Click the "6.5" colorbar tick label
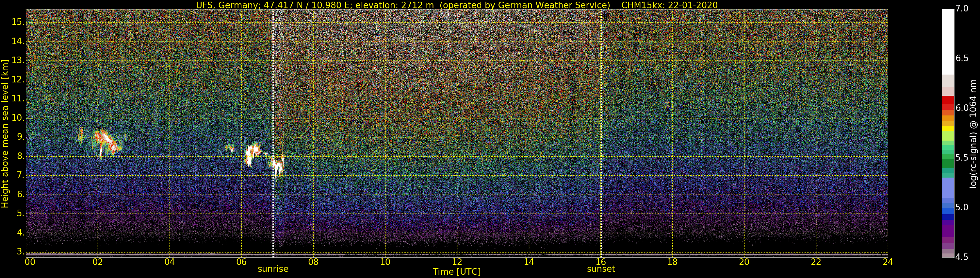Viewport: 980px width, 278px height. click(x=962, y=58)
